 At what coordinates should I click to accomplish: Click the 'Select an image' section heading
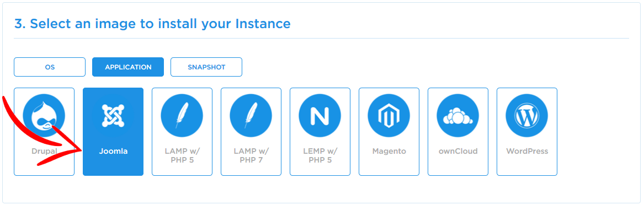click(152, 23)
